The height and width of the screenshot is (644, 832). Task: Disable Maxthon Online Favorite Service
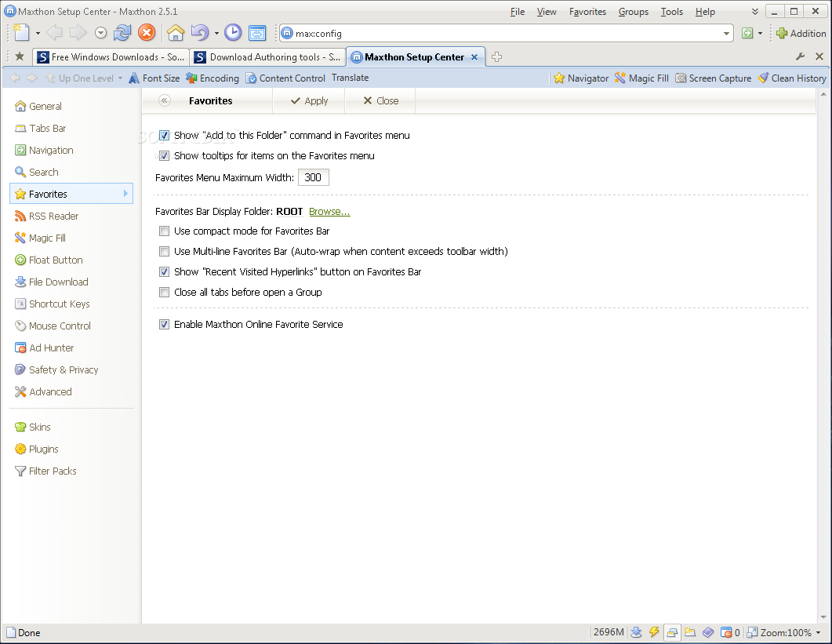[165, 325]
